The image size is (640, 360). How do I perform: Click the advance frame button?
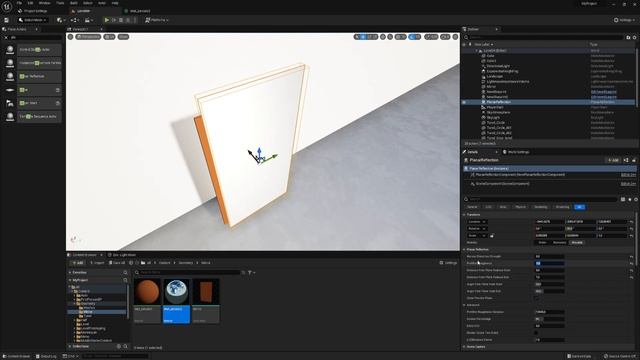pyautogui.click(x=114, y=20)
